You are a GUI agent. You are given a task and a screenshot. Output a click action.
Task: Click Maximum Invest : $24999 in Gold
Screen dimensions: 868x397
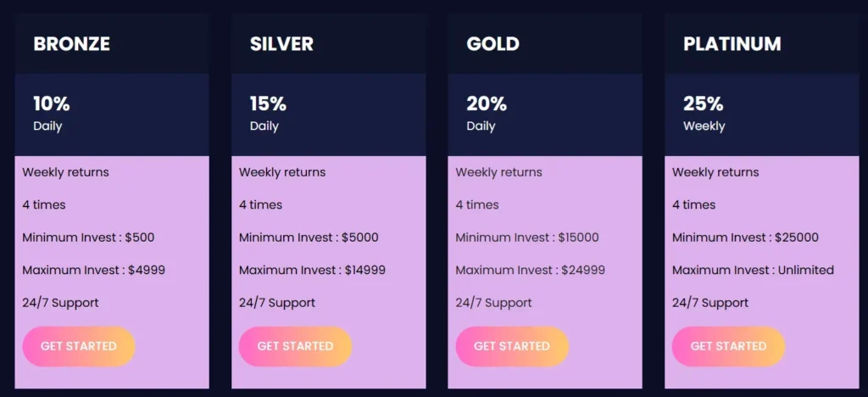529,271
